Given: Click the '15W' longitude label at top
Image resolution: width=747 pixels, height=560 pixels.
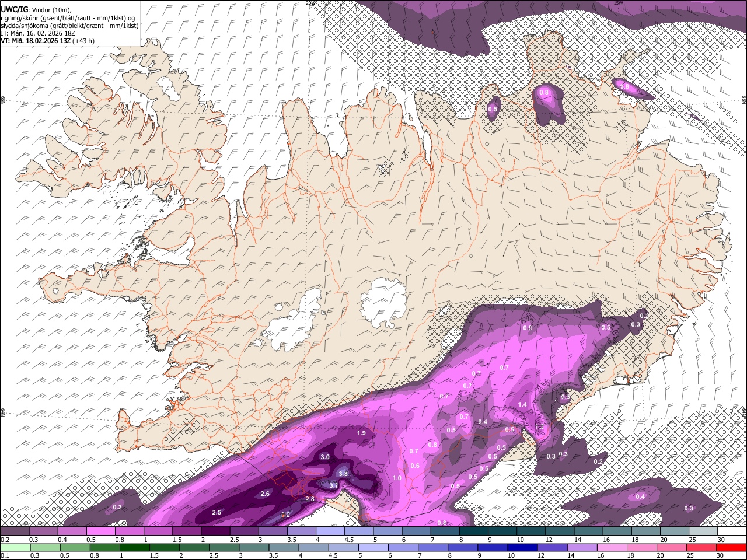Looking at the screenshot, I should (619, 3).
